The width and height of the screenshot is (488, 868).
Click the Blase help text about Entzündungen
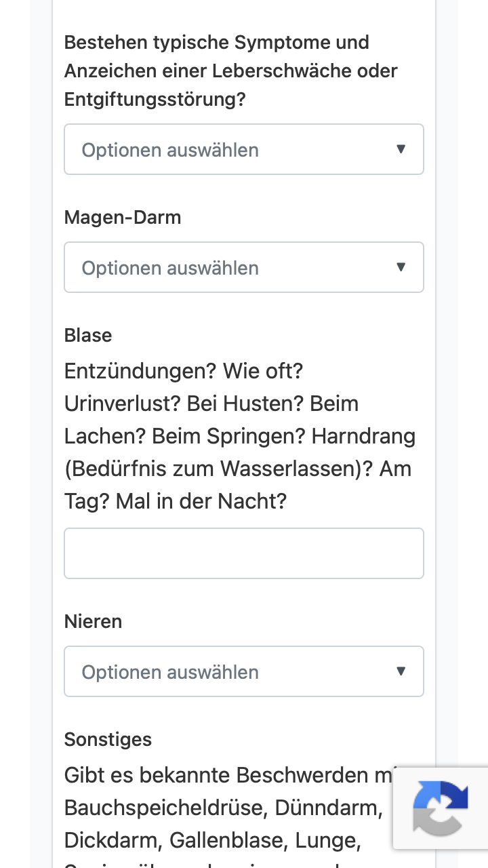point(240,436)
